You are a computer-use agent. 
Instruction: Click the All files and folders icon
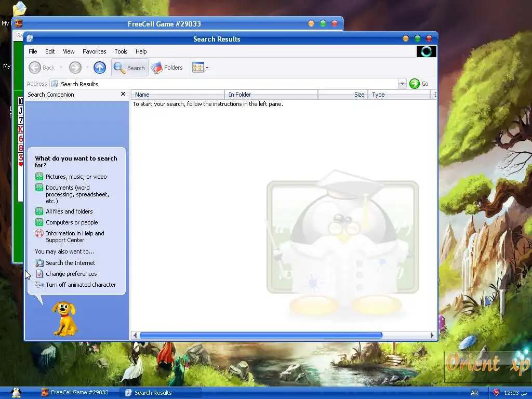(39, 211)
